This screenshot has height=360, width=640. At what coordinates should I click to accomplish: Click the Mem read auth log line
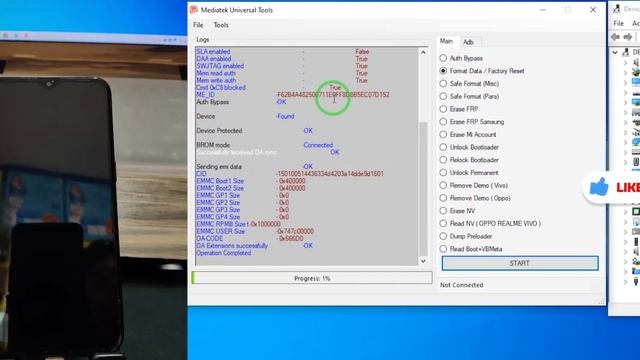[x=282, y=73]
